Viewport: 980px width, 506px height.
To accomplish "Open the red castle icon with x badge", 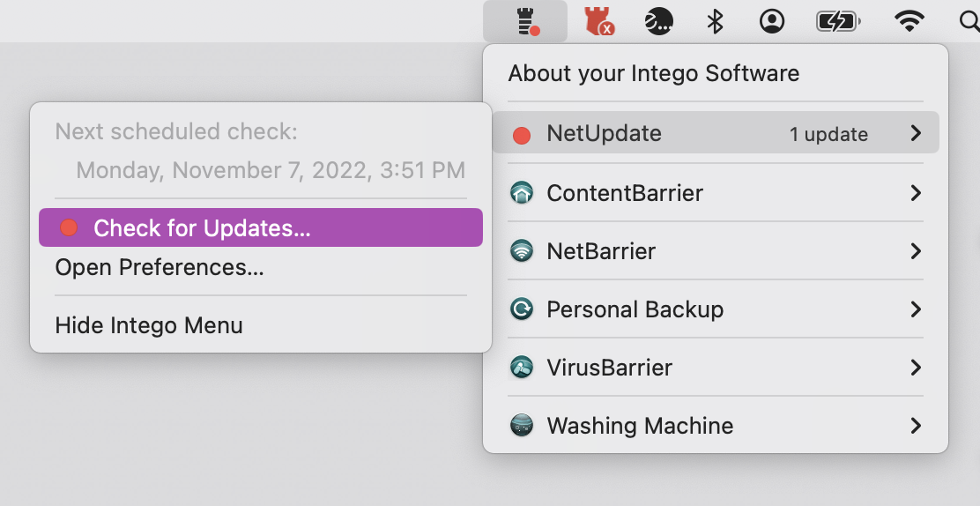I will [x=598, y=22].
